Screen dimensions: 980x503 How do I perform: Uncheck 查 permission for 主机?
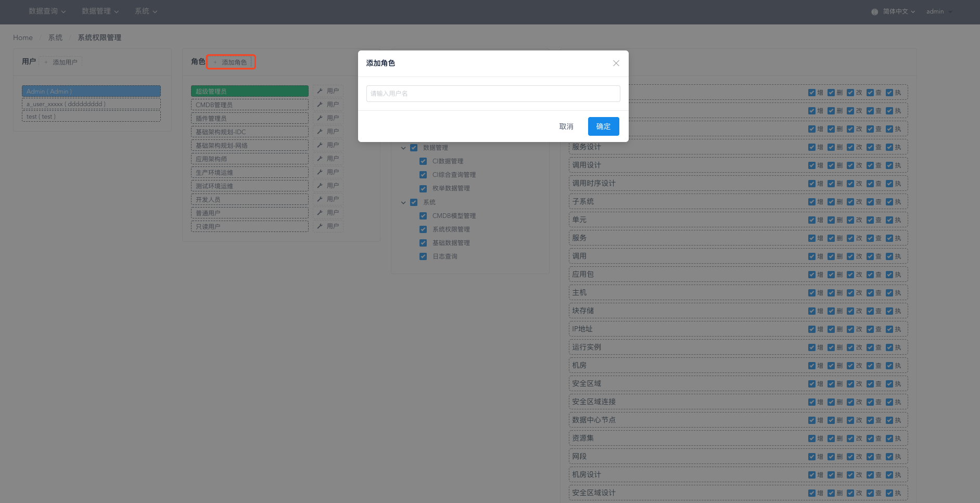pyautogui.click(x=870, y=293)
